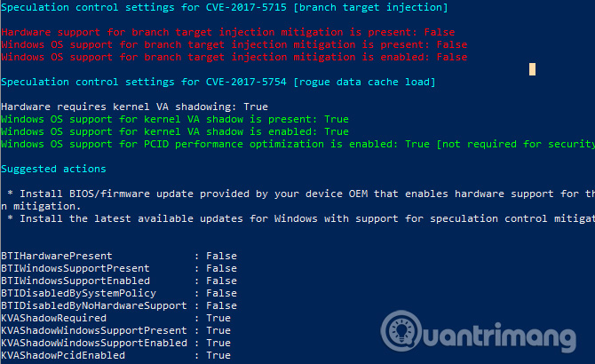Click the PCID performance optimization line
Screen dimensions: 595x364
tap(297, 144)
